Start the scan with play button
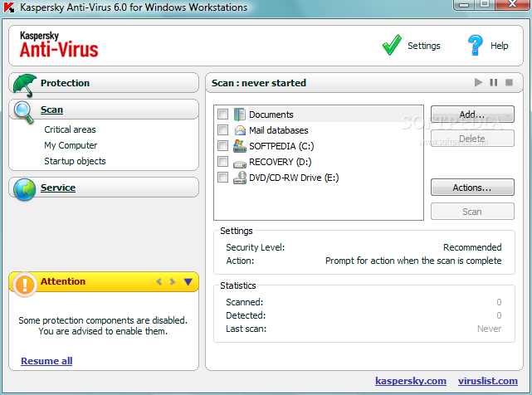532x395 pixels. (478, 82)
